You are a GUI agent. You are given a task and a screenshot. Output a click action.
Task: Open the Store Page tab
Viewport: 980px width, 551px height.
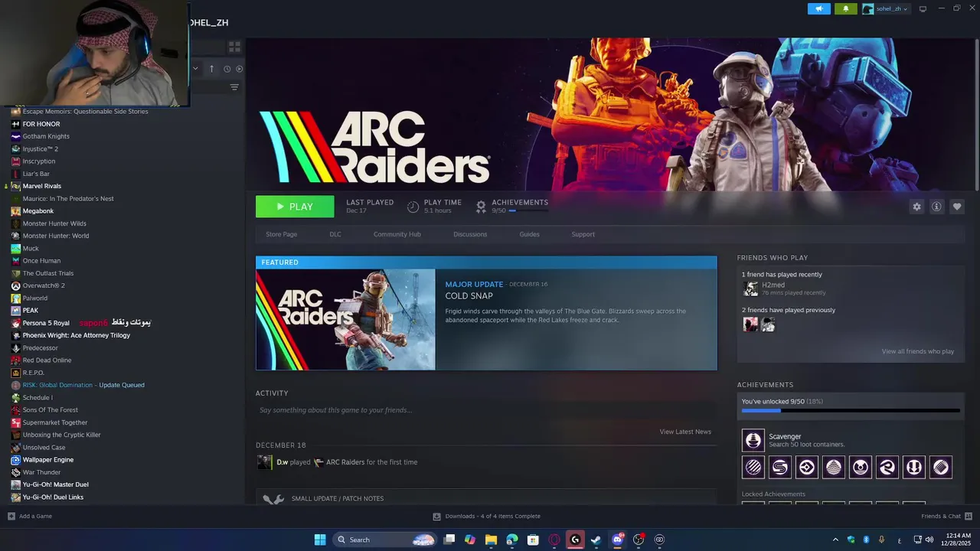click(281, 234)
